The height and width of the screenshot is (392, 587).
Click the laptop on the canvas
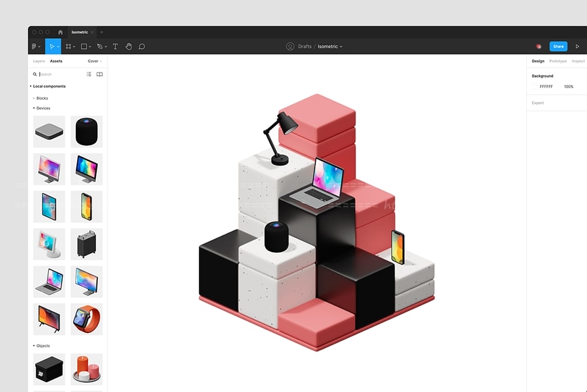click(317, 184)
